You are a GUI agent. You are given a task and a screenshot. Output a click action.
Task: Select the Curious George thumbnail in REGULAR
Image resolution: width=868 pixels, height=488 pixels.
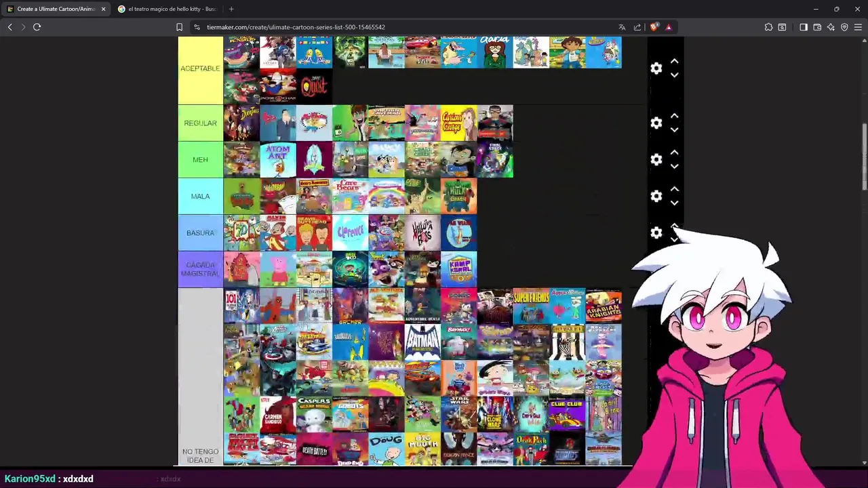459,123
